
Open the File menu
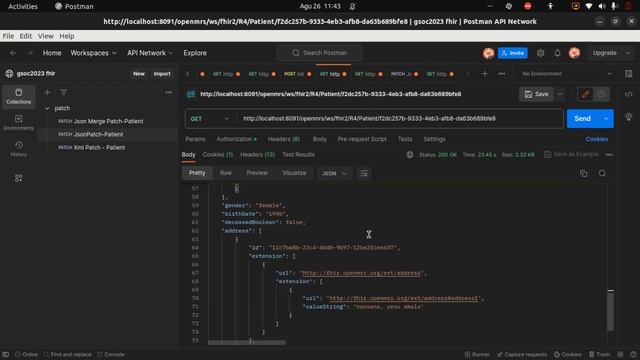pos(8,36)
